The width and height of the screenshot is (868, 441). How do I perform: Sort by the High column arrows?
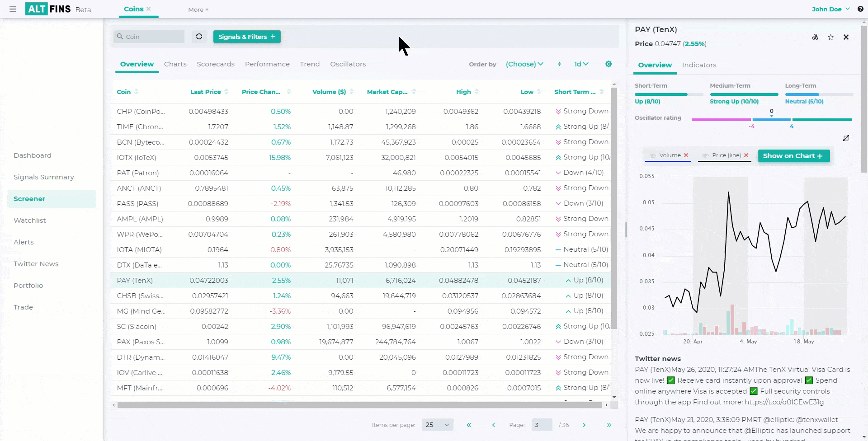tap(476, 92)
